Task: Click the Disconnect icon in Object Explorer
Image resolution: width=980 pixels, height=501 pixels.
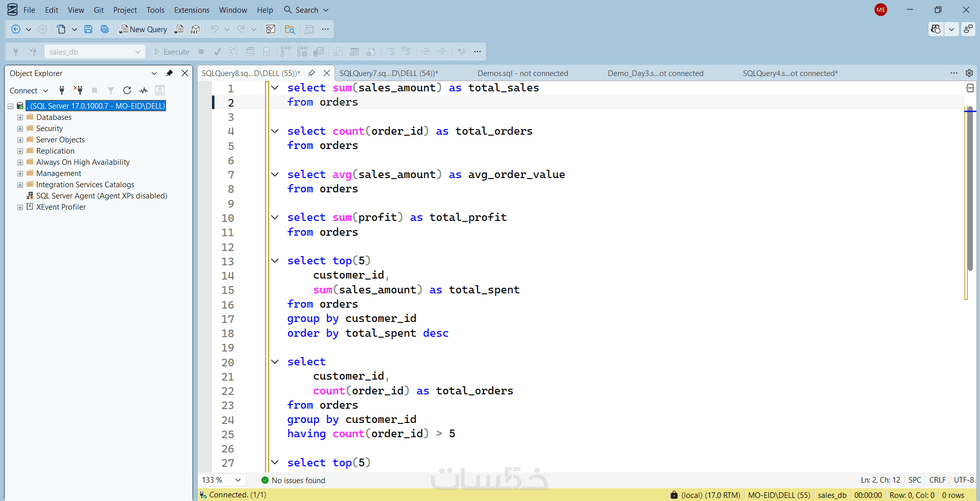Action: [78, 90]
